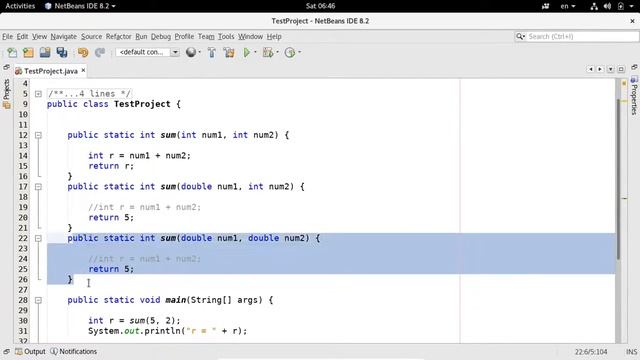The height and width of the screenshot is (360, 640).
Task: Click the Open Project toolbar icon
Action: [45, 52]
